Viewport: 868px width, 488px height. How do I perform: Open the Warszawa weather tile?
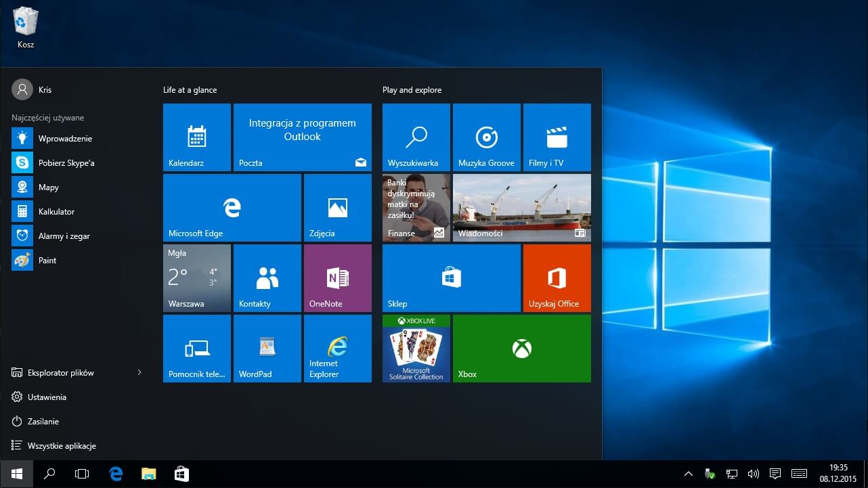pyautogui.click(x=197, y=278)
